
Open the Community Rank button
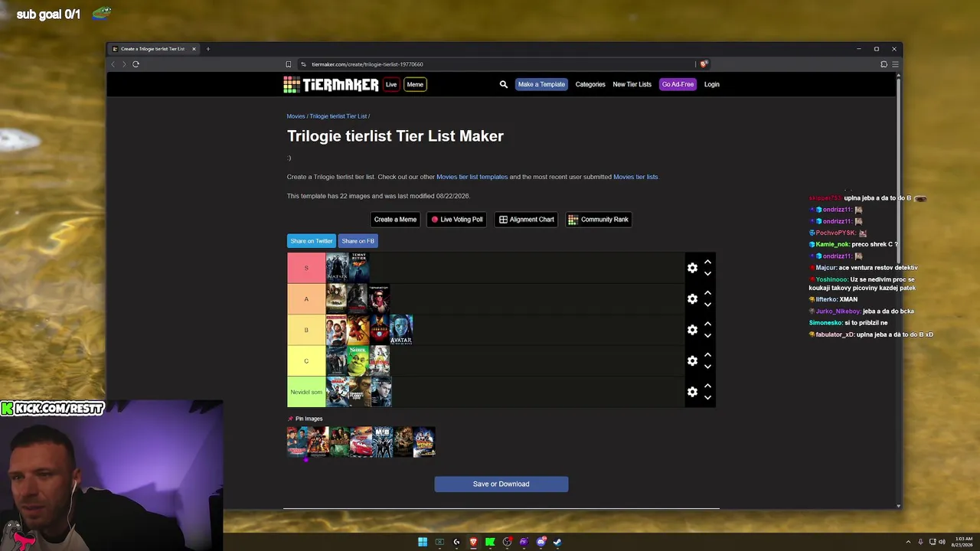[598, 220]
